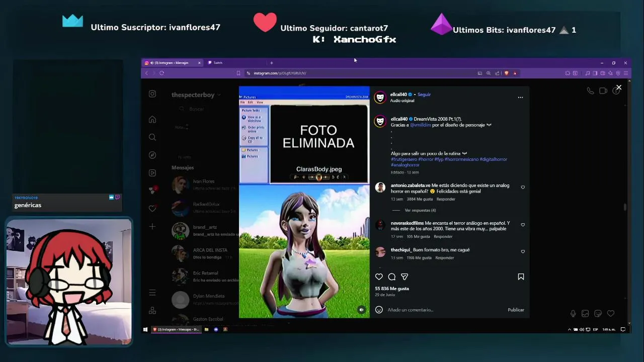The width and height of the screenshot is (644, 362).
Task: Follow ellcall40 with Seguir link
Action: [x=424, y=95]
